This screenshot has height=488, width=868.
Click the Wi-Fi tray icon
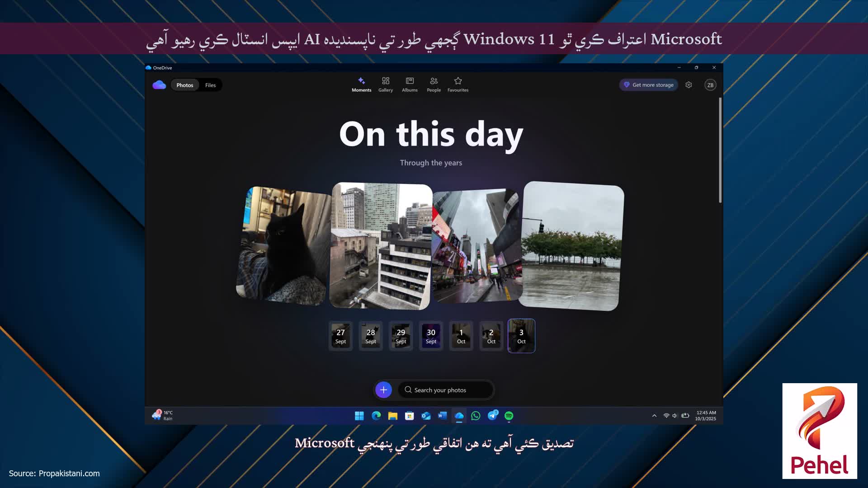pyautogui.click(x=666, y=416)
